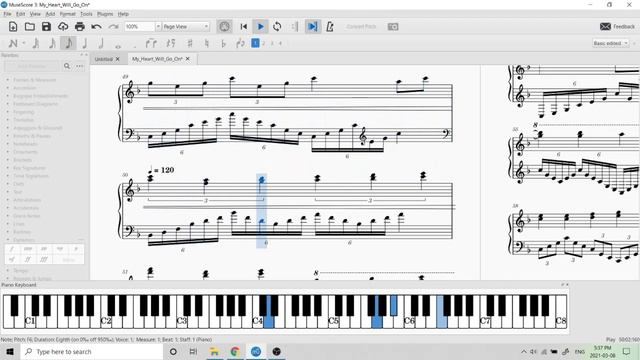Open the Plugins menu

105,14
